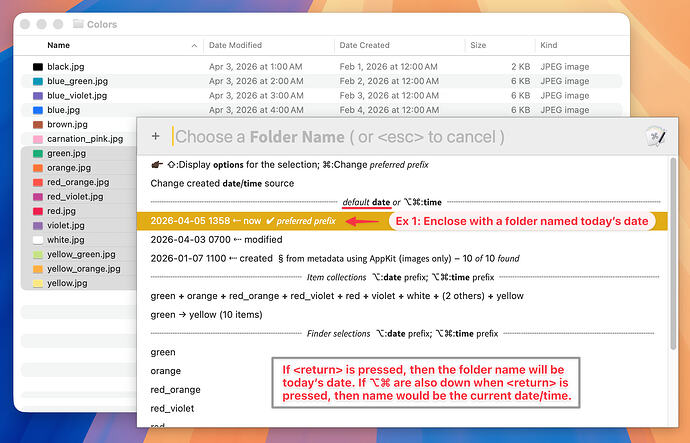Choose the green + orange + red_orange collection name
690x443 pixels.
click(402, 296)
